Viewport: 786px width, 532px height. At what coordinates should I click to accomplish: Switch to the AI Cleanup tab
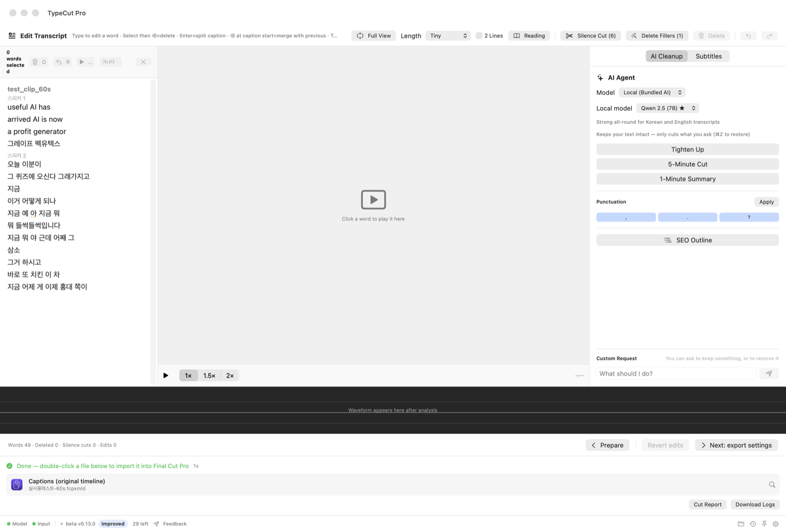[x=667, y=56]
